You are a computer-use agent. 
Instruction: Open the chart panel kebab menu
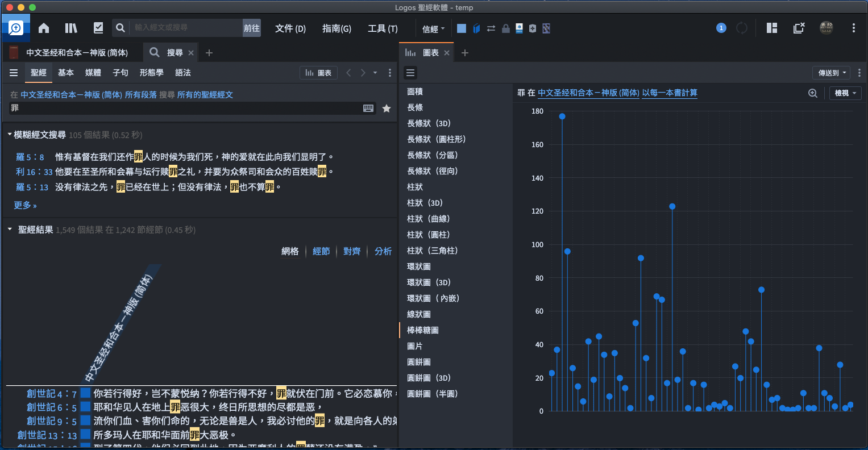coord(859,73)
